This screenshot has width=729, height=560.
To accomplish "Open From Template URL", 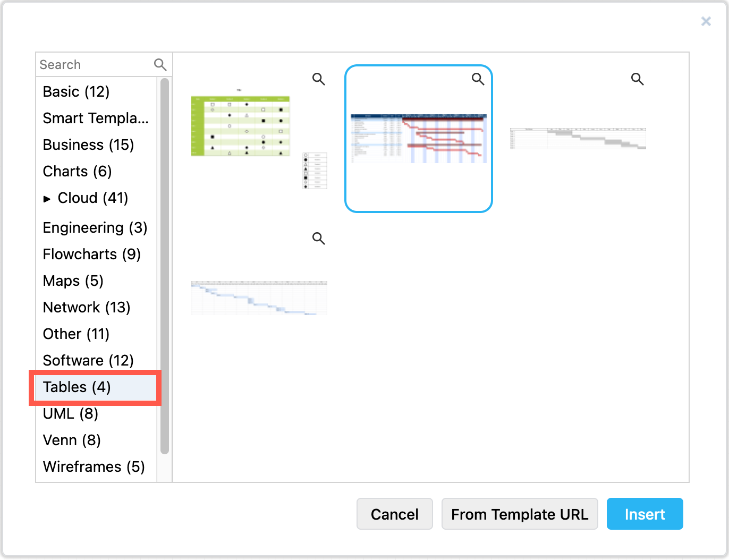I will (x=520, y=514).
